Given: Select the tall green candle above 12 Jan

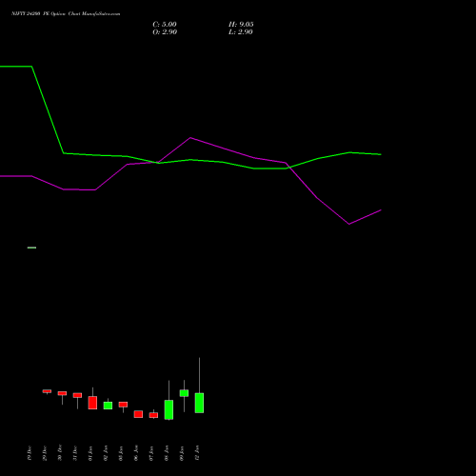Looking at the screenshot, I should 199,403.
